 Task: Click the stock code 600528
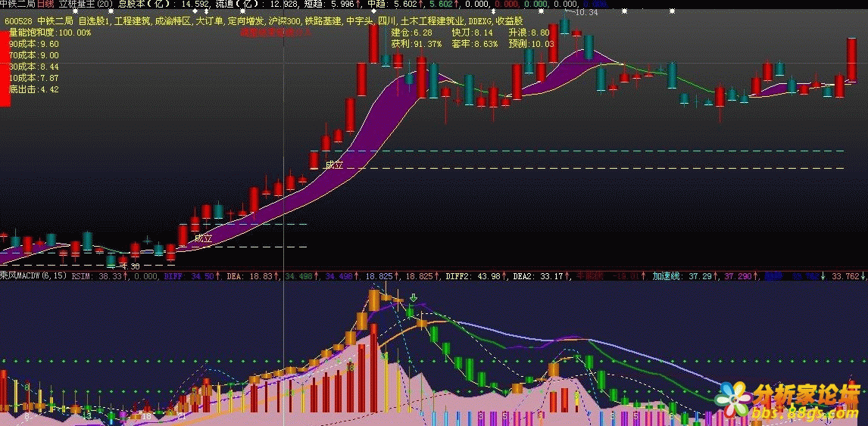[18, 22]
